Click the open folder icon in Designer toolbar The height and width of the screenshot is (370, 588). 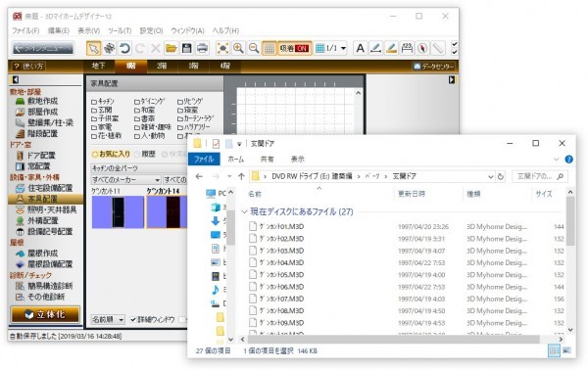coord(171,48)
